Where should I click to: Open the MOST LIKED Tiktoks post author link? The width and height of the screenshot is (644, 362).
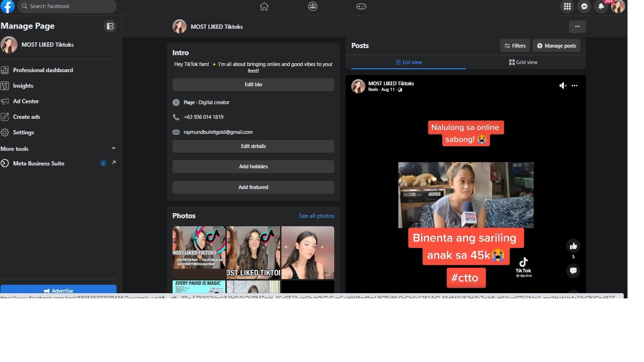(x=391, y=83)
